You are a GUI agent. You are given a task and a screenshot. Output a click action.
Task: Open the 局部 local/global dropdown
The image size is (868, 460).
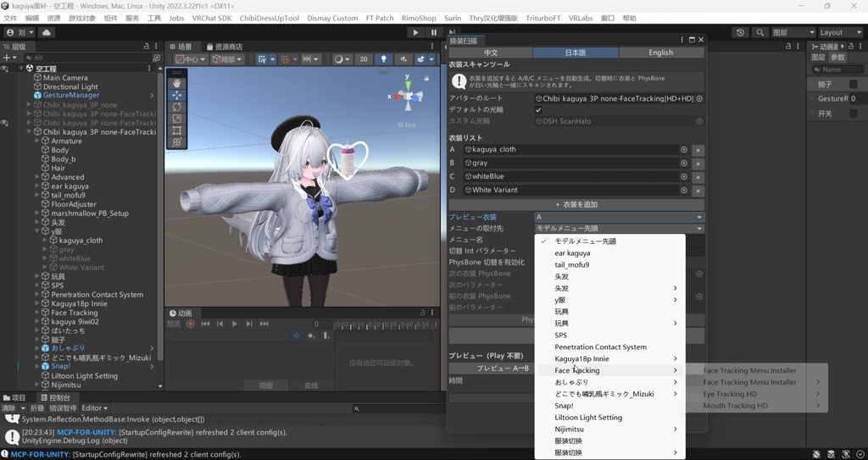pyautogui.click(x=227, y=59)
